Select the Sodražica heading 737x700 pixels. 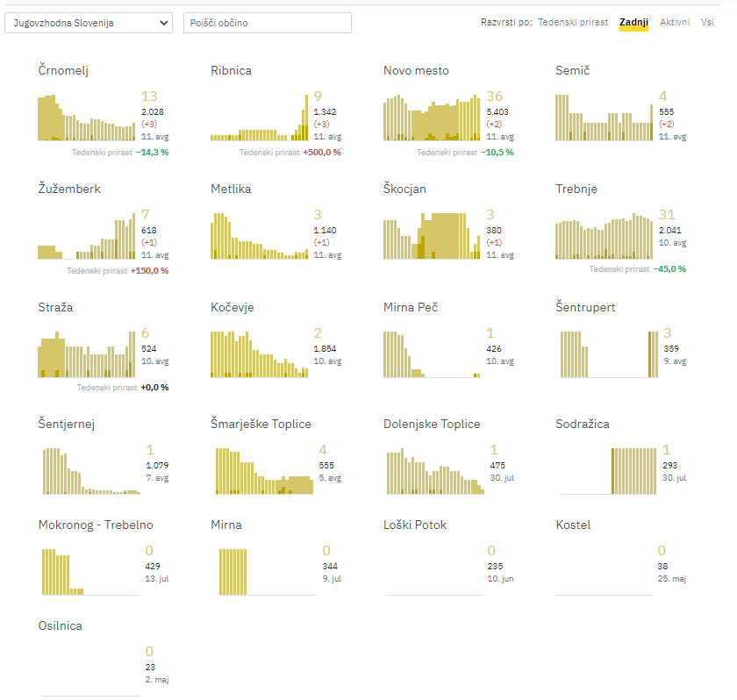coord(583,424)
